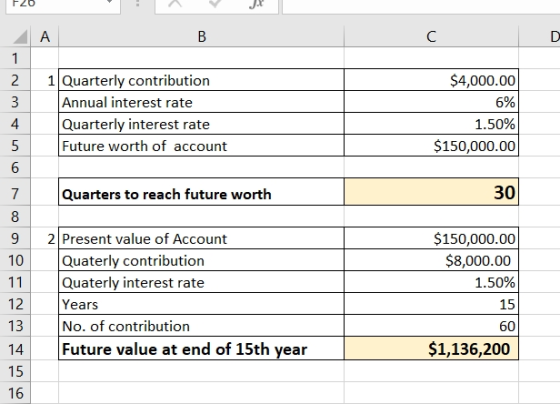Click value cell $4,000.00
Viewport: 560px width, 404px height.
(431, 80)
